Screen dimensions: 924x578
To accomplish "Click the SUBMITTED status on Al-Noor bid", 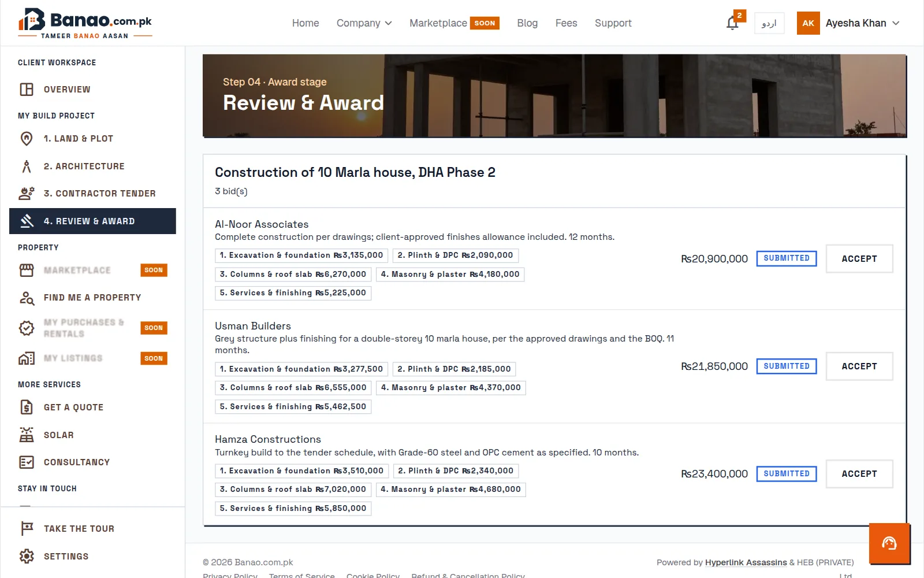I will point(787,258).
